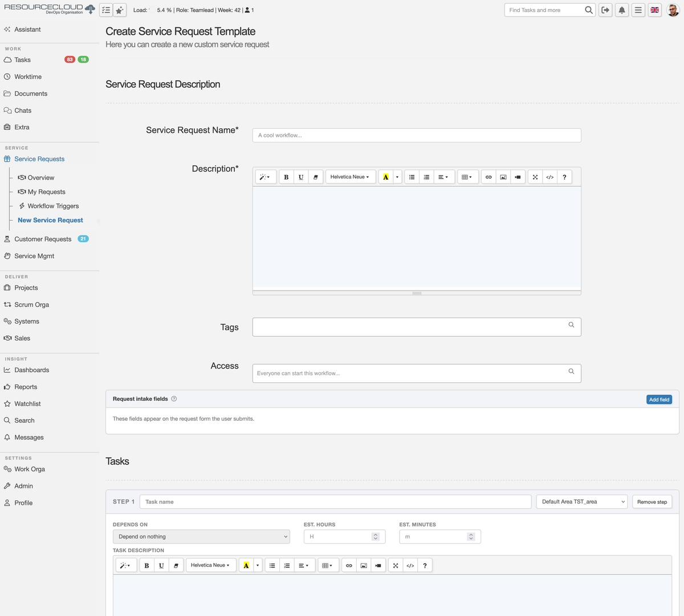Insert a picture in Task Description editor

pyautogui.click(x=364, y=565)
